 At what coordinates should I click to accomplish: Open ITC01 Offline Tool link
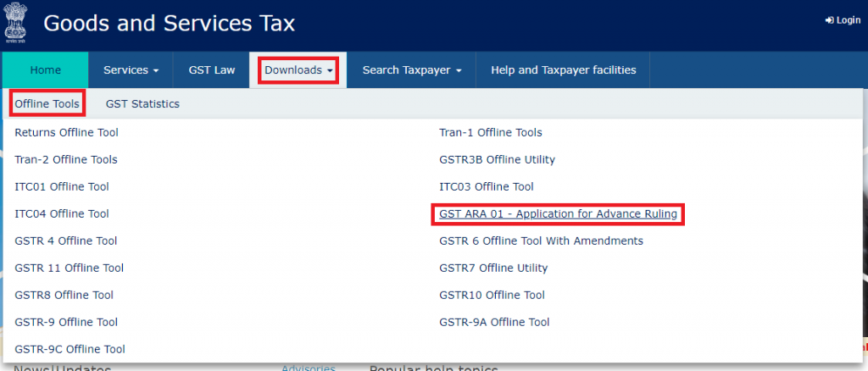pos(62,187)
